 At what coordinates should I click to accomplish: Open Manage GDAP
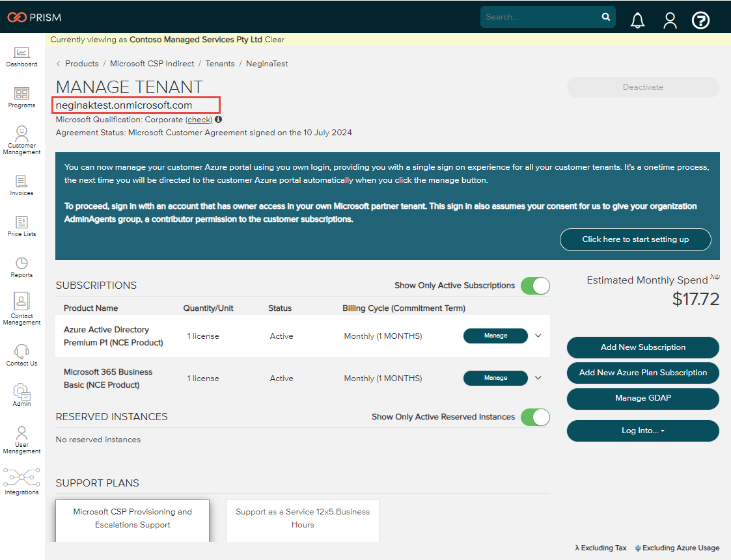click(x=643, y=398)
